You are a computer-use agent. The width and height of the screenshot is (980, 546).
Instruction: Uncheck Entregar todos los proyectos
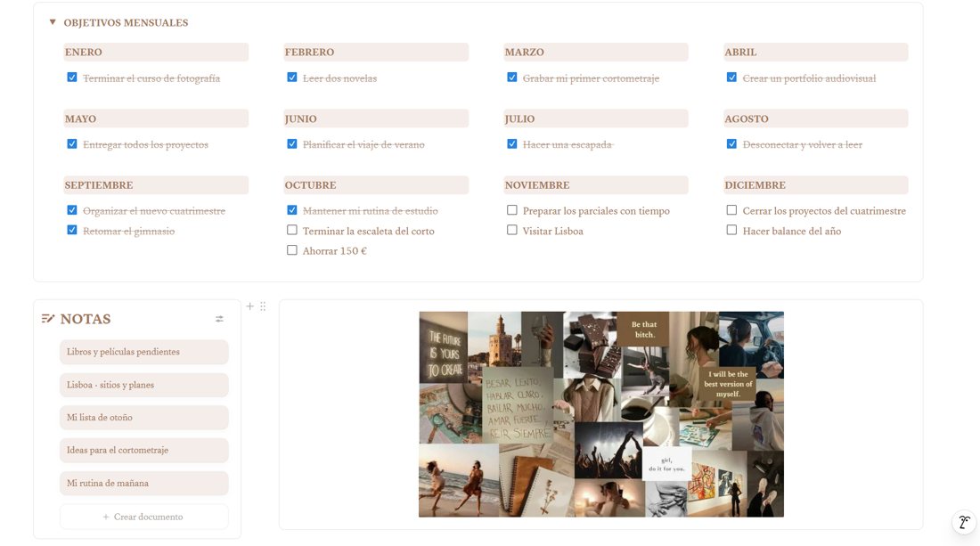tap(72, 143)
